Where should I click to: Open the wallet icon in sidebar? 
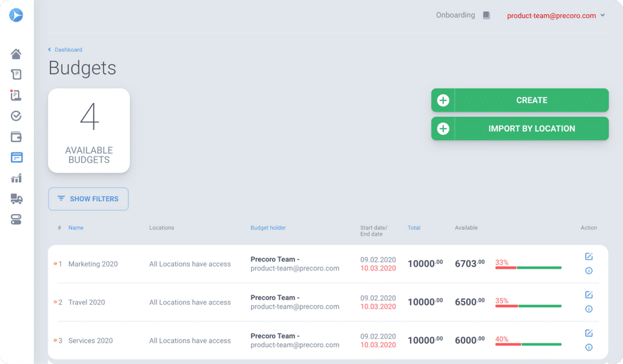(x=16, y=137)
